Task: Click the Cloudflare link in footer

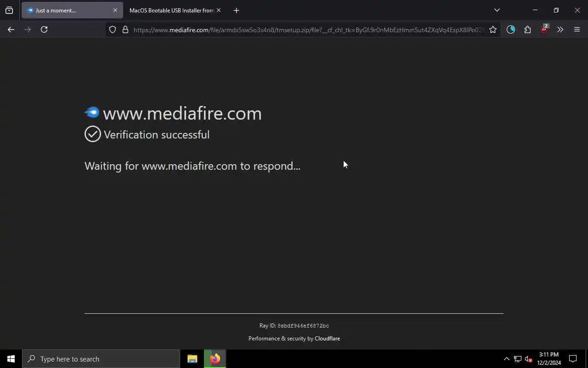Action: point(327,339)
